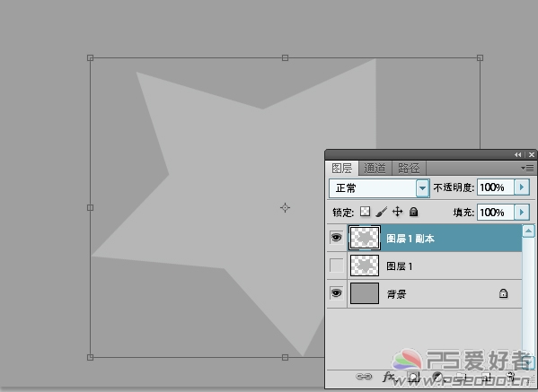Click the lock transparent pixels icon
The height and width of the screenshot is (392, 538).
365,212
